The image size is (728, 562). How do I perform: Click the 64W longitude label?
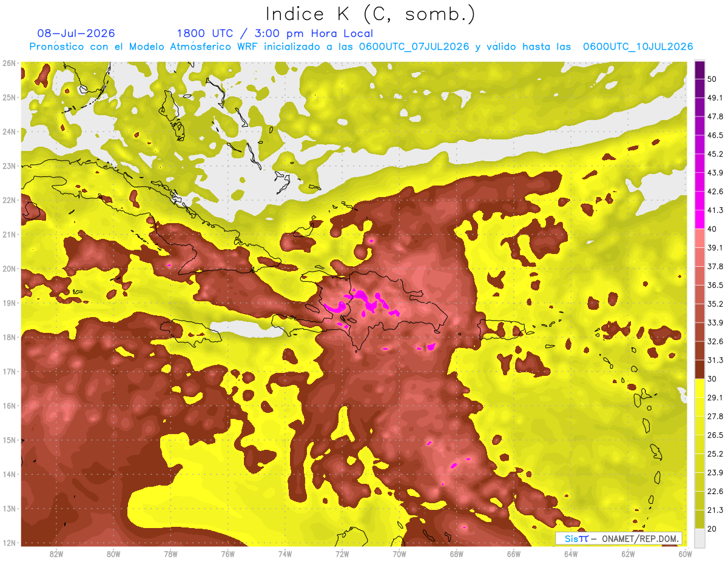point(571,554)
